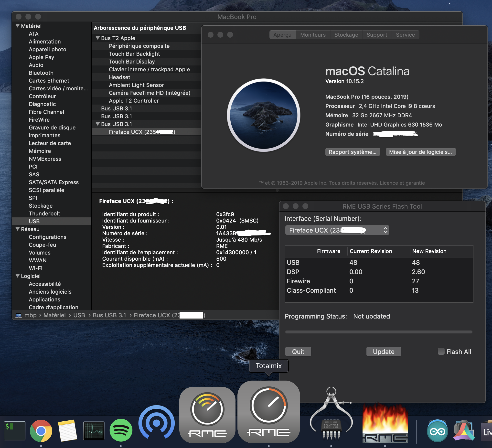This screenshot has height=448, width=492.
Task: Switch to the Aperçu tab
Action: [283, 35]
